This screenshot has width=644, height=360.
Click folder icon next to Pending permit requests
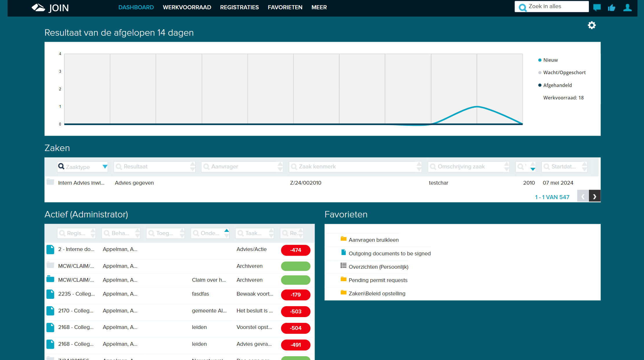coord(344,279)
